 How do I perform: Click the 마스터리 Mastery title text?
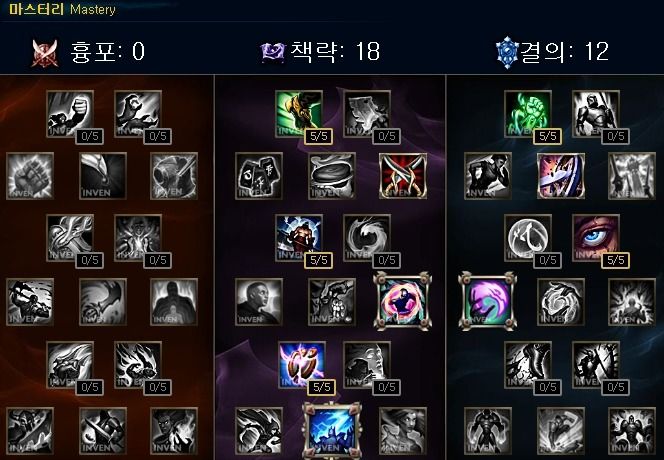coord(62,9)
